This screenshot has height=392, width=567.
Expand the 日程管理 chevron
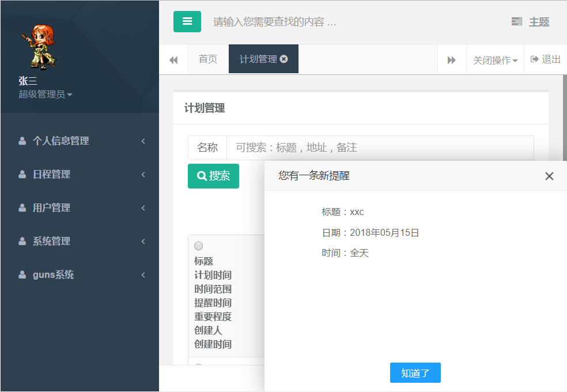(x=143, y=174)
